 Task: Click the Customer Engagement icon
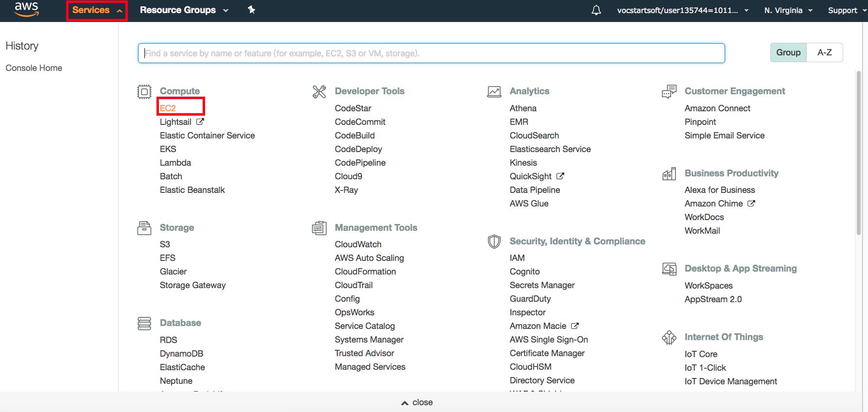tap(669, 91)
